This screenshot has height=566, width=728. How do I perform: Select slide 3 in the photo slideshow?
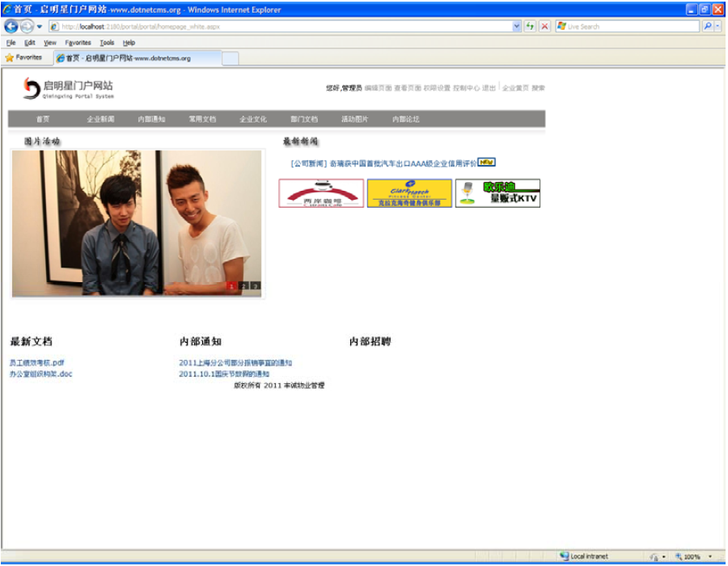[x=256, y=285]
